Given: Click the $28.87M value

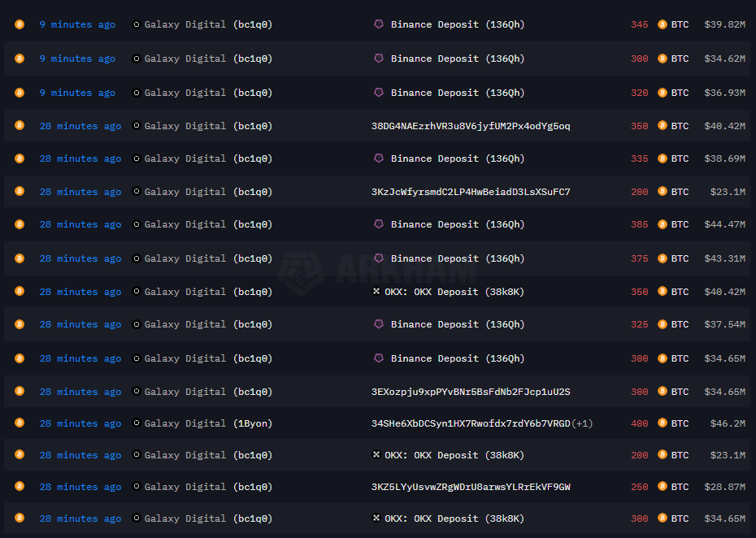Looking at the screenshot, I should click(724, 488).
